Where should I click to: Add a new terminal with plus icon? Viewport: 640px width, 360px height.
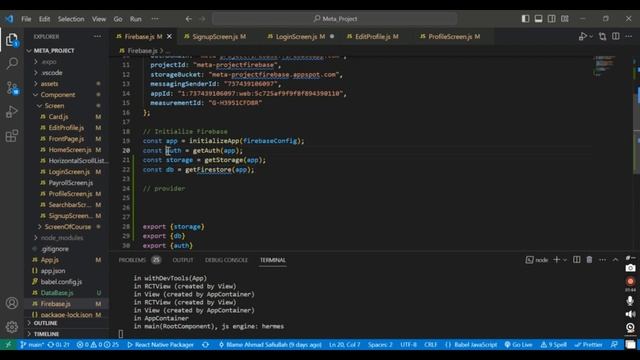pyautogui.click(x=556, y=260)
